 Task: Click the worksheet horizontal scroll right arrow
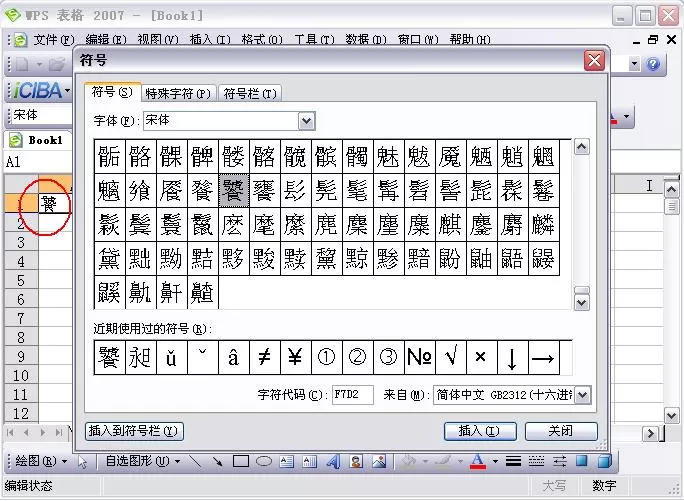click(651, 433)
